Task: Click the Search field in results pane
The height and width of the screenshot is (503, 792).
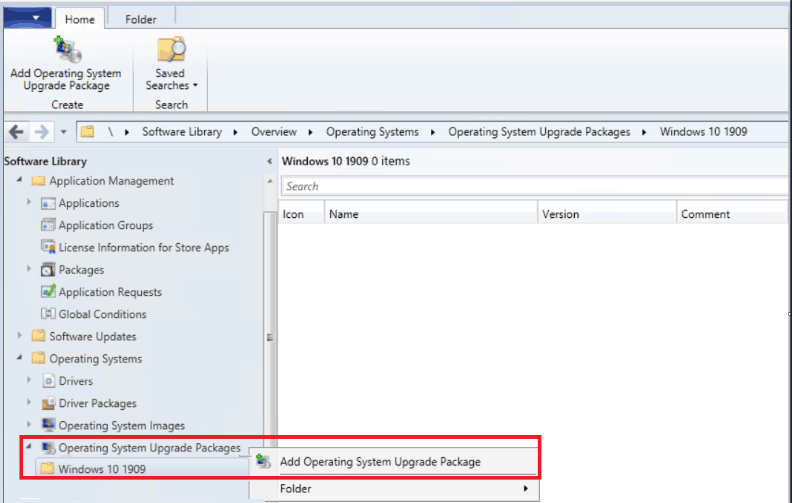Action: (534, 186)
